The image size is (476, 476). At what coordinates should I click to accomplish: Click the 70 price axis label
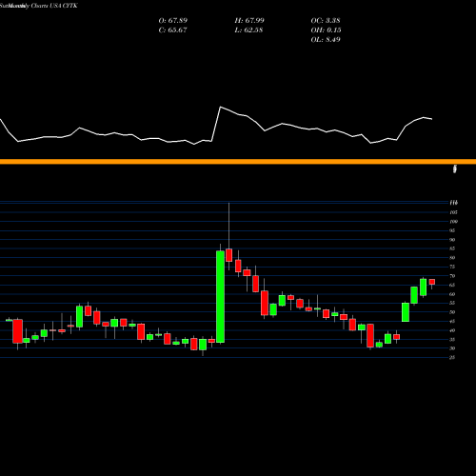pyautogui.click(x=452, y=276)
